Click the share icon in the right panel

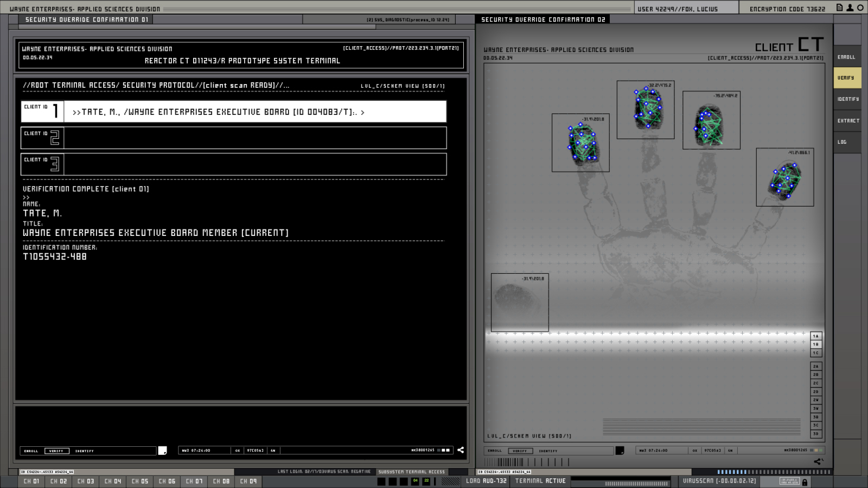819,461
